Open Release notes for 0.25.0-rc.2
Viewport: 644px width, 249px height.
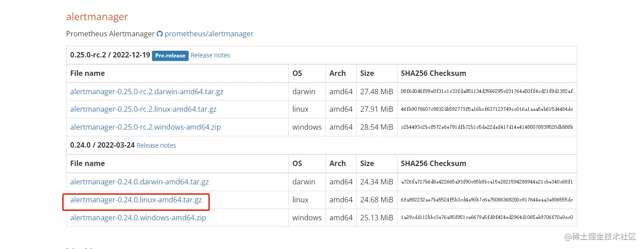210,55
